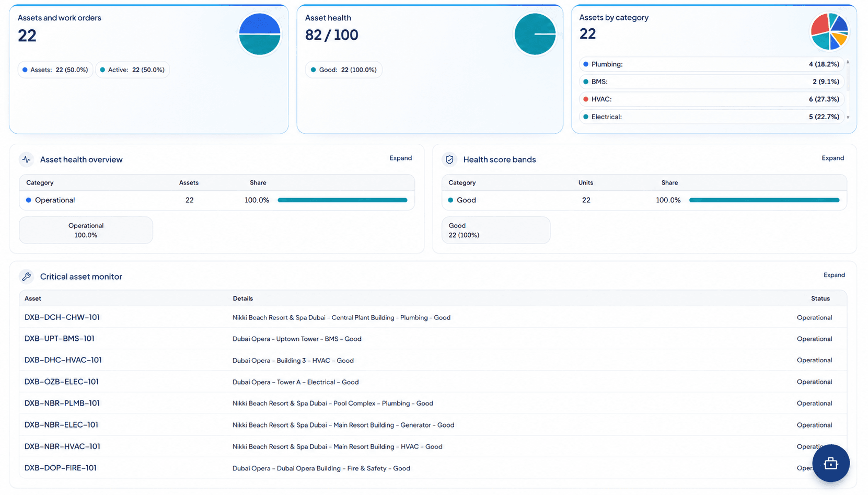This screenshot has width=868, height=495.
Task: Open asset DXB-DOP-FIRE-101
Action: pos(61,468)
